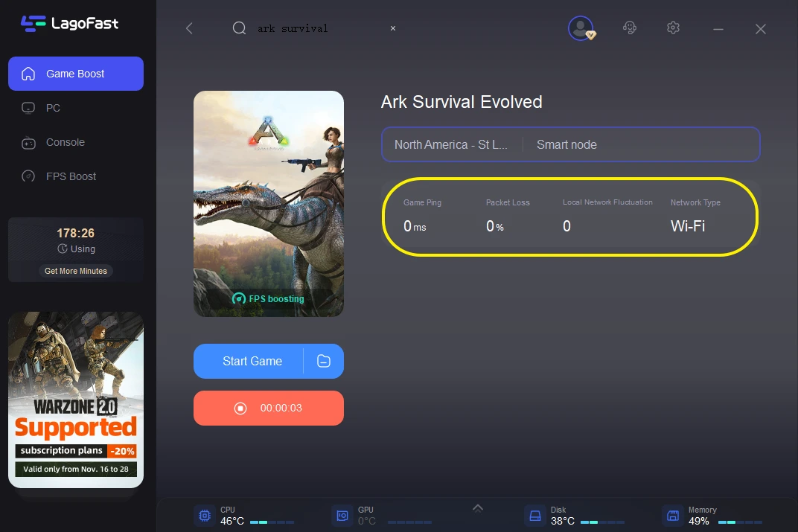Open the Console section
798x532 pixels.
pos(66,142)
